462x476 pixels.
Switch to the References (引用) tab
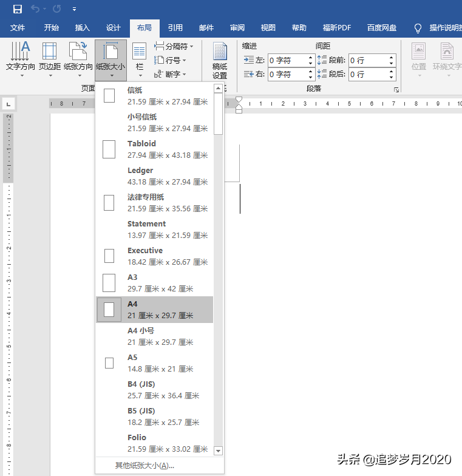[x=175, y=28]
